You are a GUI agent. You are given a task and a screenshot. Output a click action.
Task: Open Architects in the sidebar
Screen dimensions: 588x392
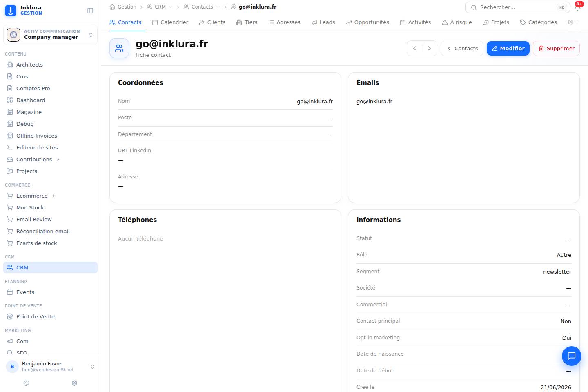[x=50, y=65]
